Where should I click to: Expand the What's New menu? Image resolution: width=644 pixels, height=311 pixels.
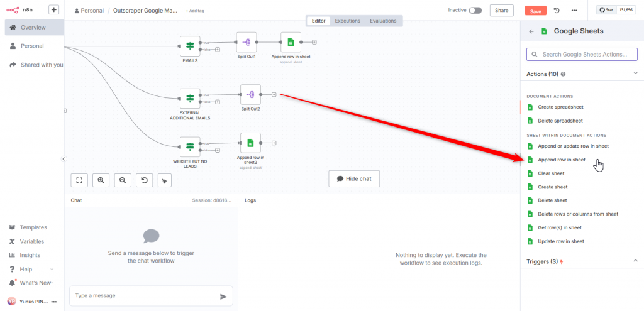point(31,283)
